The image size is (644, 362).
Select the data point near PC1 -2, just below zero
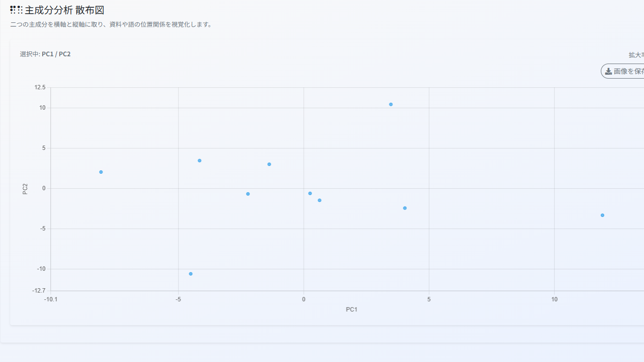tap(248, 194)
